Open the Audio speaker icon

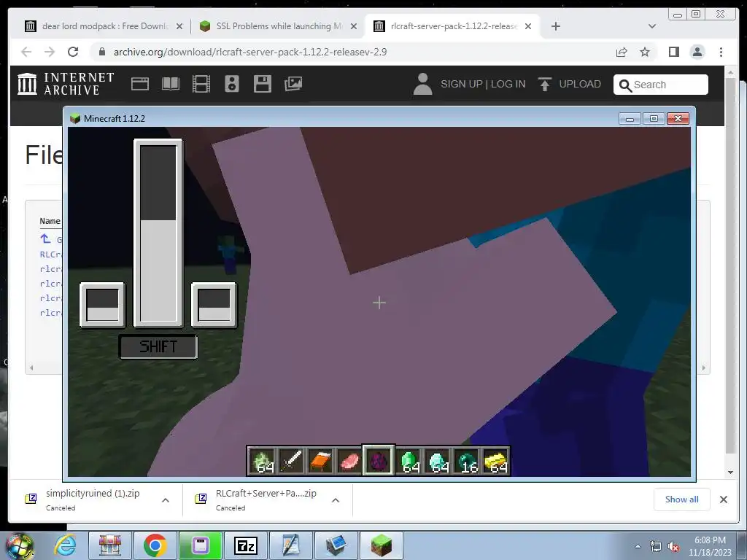231,84
